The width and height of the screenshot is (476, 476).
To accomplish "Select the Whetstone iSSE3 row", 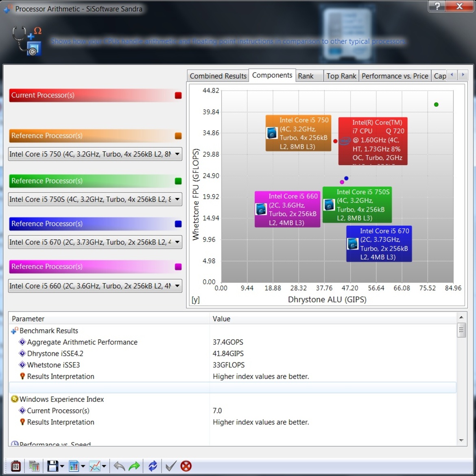I will tap(233, 365).
